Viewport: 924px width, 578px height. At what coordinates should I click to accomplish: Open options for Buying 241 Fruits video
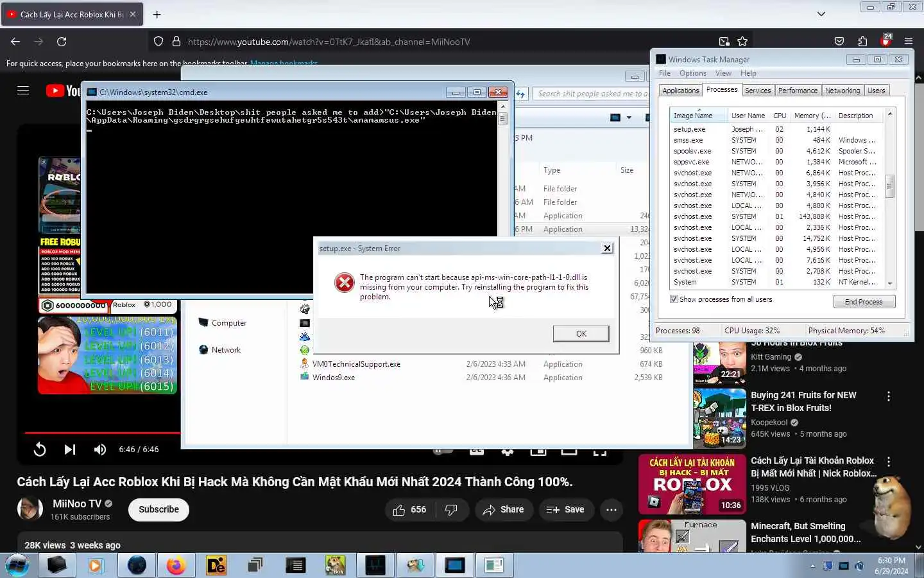[889, 397]
